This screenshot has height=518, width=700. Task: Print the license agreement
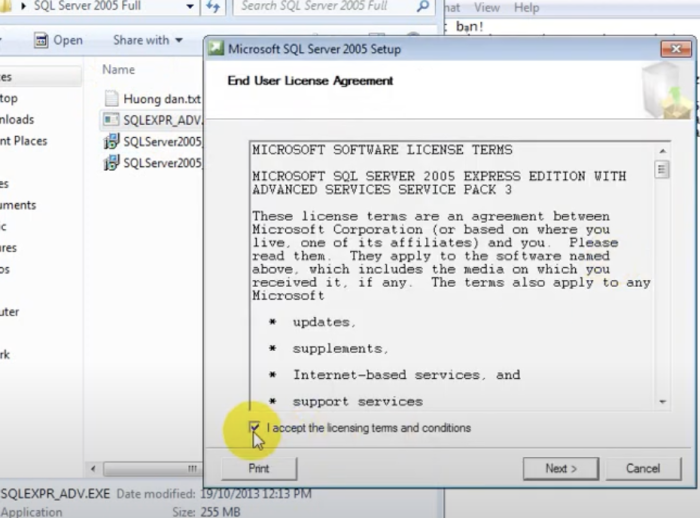click(259, 468)
